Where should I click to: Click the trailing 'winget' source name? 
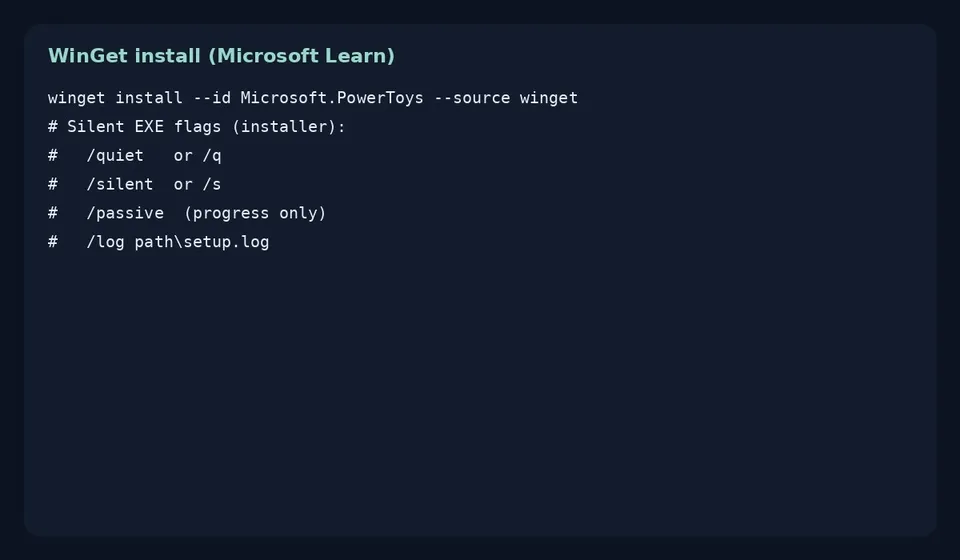click(x=549, y=98)
